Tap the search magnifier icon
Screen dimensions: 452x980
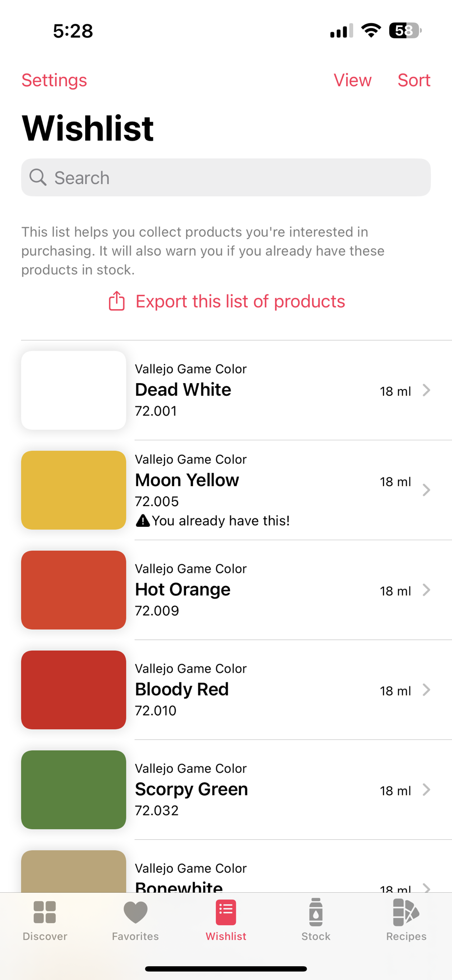coord(38,177)
